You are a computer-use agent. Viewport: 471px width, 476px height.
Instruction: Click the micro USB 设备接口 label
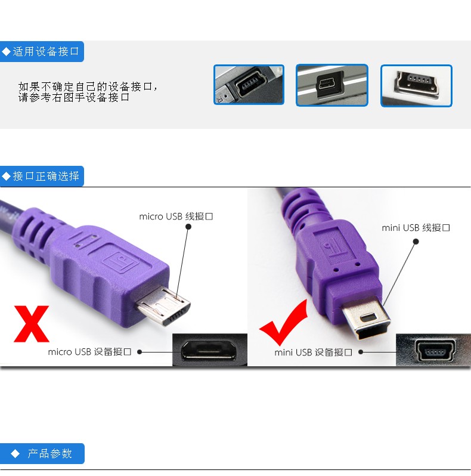(x=89, y=352)
